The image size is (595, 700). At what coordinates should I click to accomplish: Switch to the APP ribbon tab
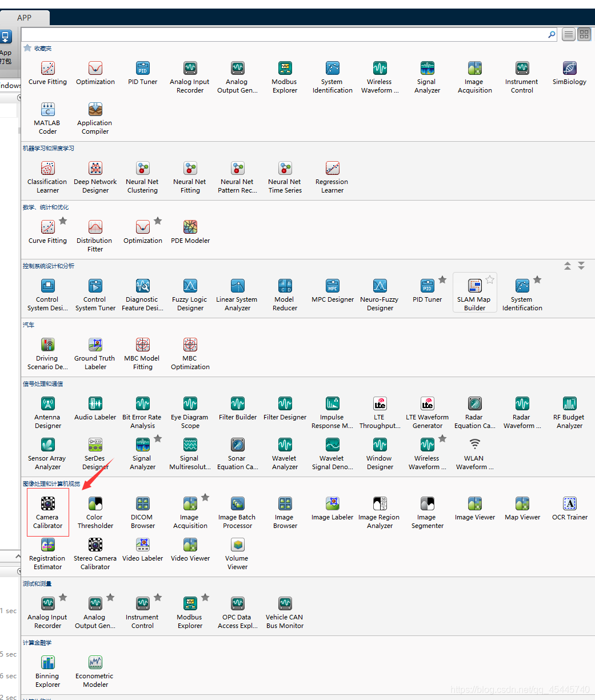25,18
